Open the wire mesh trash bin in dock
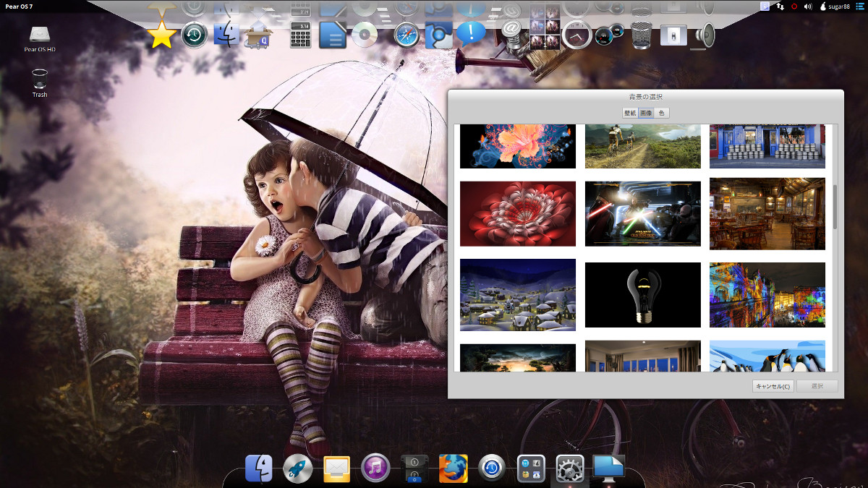This screenshot has width=868, height=488. click(x=641, y=35)
